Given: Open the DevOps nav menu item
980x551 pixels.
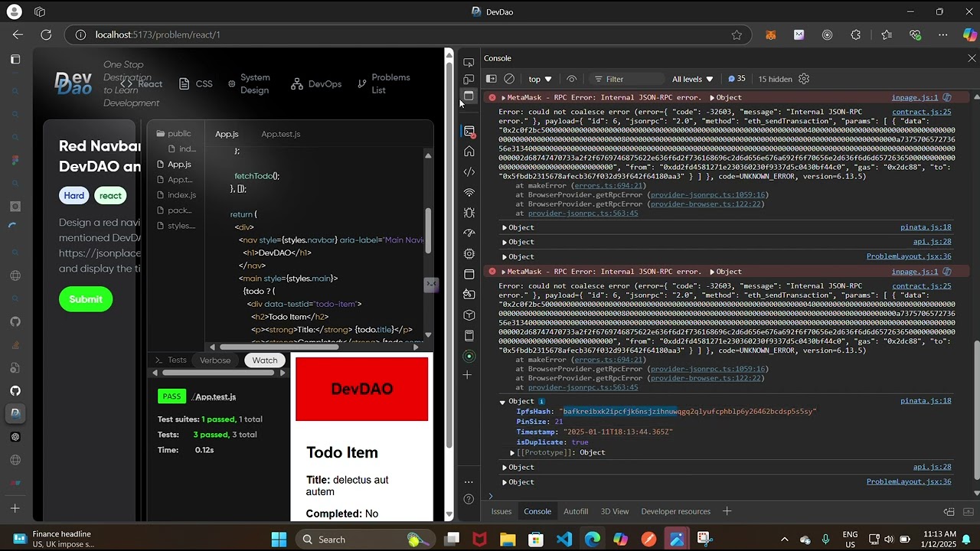Looking at the screenshot, I should click(x=316, y=84).
